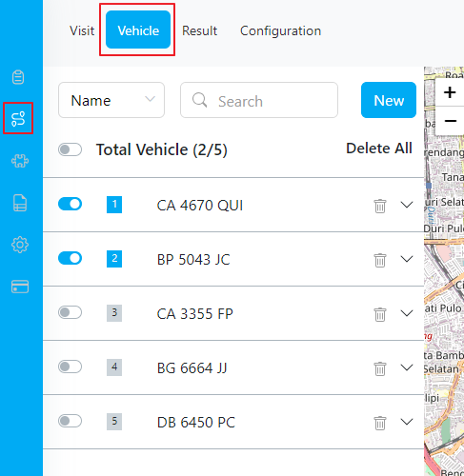Click the number 4 vehicle badge
Screen dimensions: 464x476
[114, 367]
